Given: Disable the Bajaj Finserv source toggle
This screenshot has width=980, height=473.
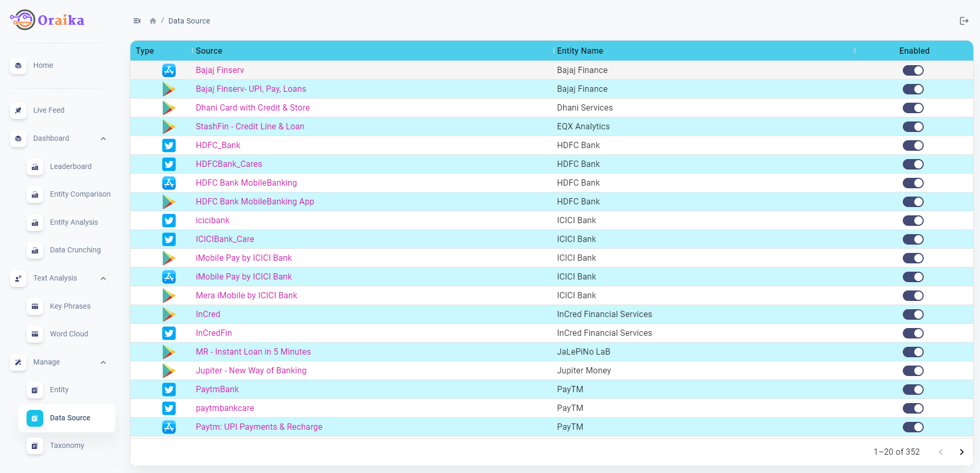Looking at the screenshot, I should click(913, 70).
